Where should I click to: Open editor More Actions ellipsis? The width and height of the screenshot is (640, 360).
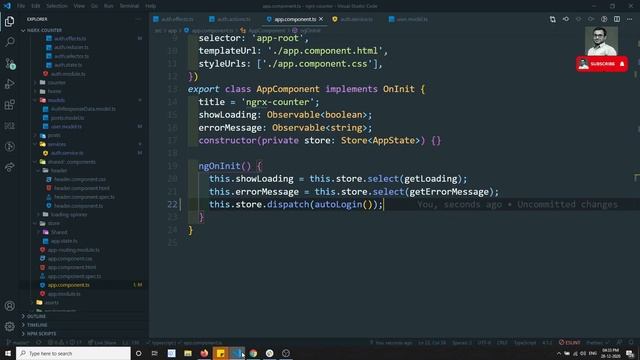630,19
